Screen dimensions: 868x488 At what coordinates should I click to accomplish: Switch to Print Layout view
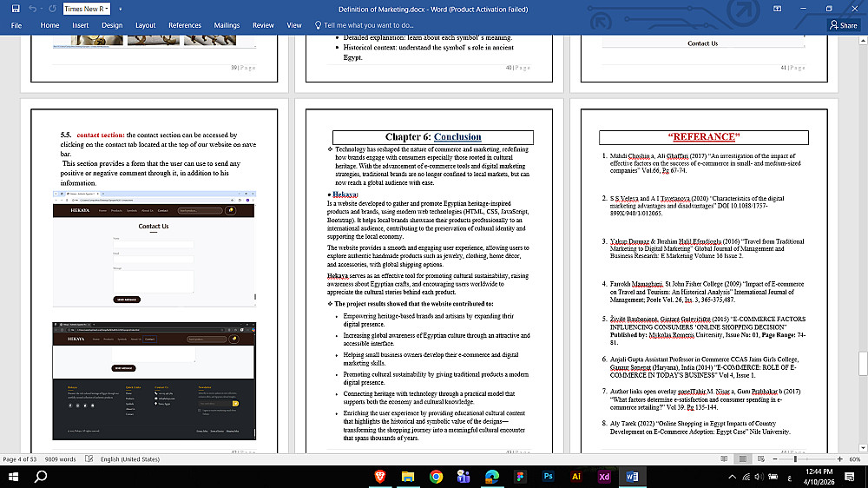point(743,459)
